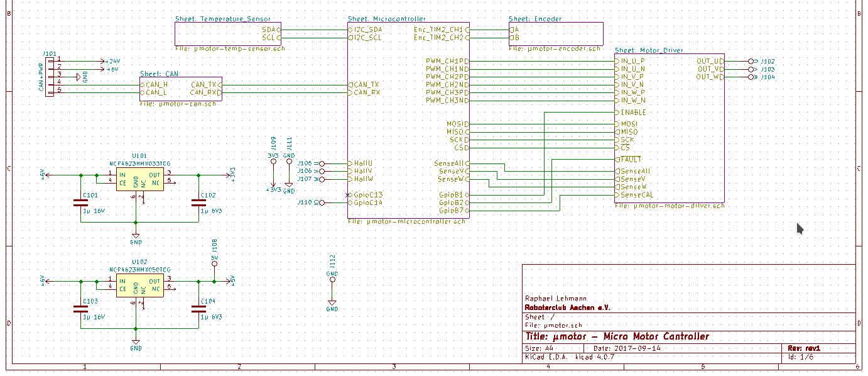Click the title text in title block
The image size is (868, 376).
coord(617,336)
